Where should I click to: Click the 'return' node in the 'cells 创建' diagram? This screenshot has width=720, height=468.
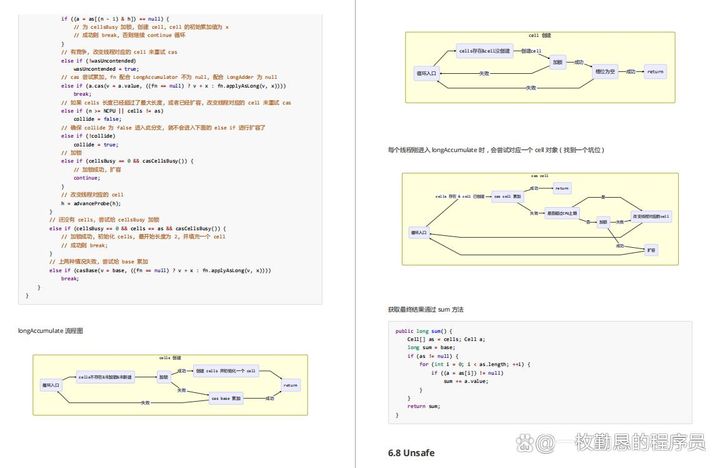pos(290,385)
